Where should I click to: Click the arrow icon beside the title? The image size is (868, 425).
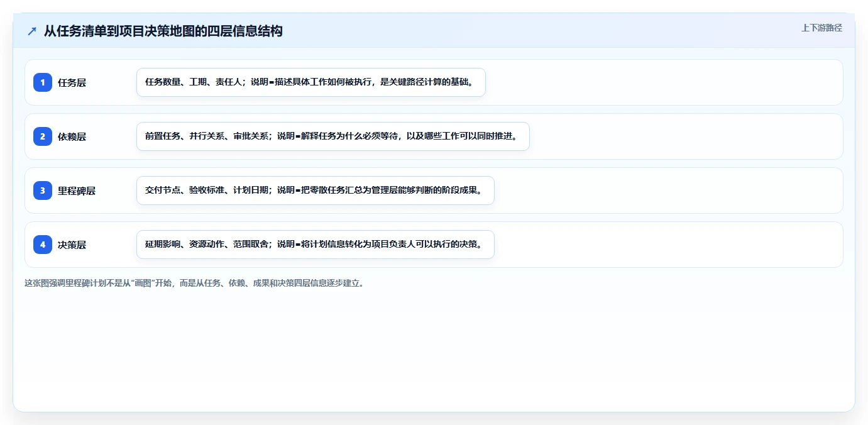point(32,31)
